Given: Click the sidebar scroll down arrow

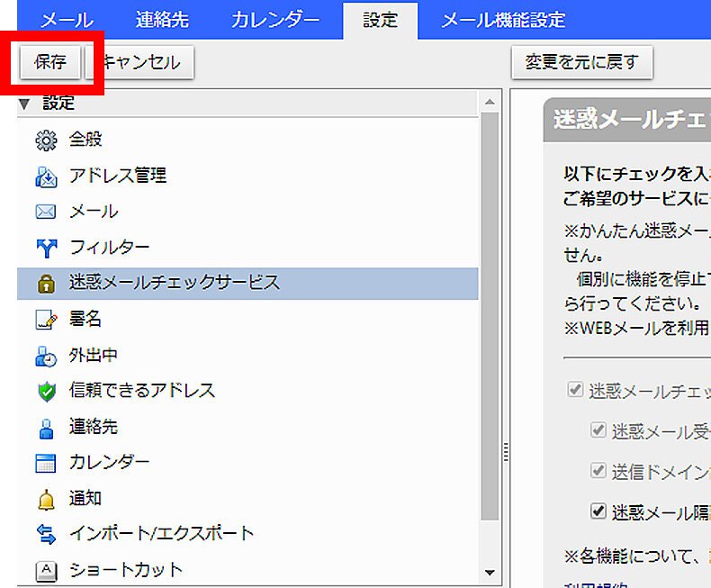Looking at the screenshot, I should (490, 572).
